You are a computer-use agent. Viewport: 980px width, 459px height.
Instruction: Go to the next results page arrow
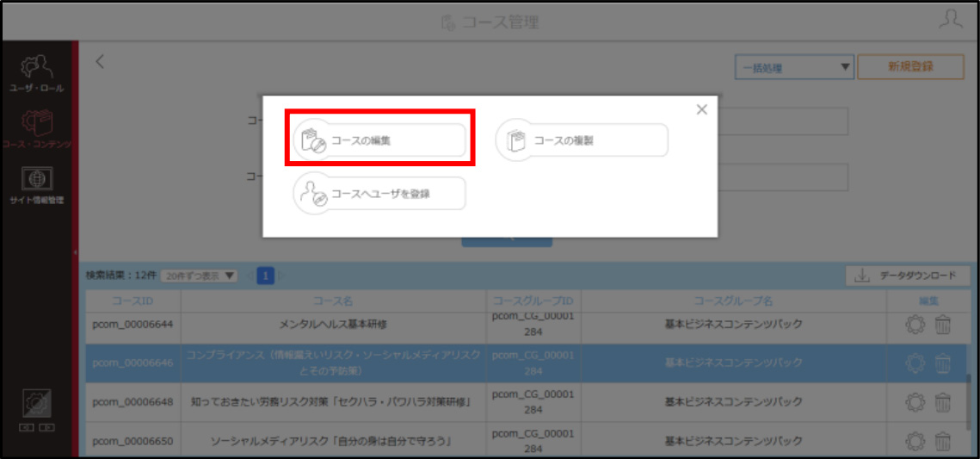pos(281,276)
